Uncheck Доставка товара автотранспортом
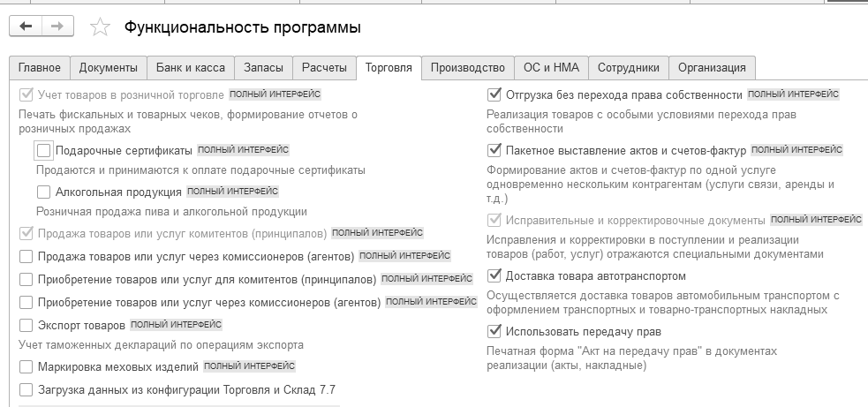Image resolution: width=868 pixels, height=407 pixels. (x=494, y=276)
